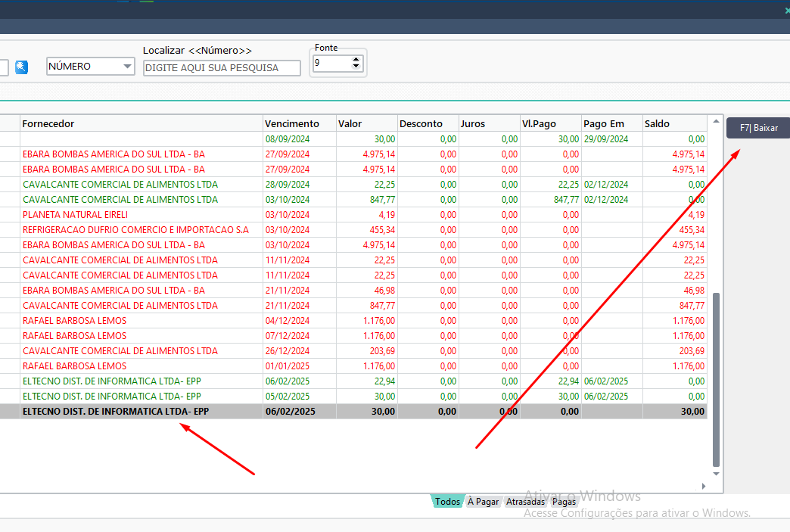Screen dimensions: 790x532
Task: Click the scroll-down arrow of table scrollbar
Action: [716, 474]
